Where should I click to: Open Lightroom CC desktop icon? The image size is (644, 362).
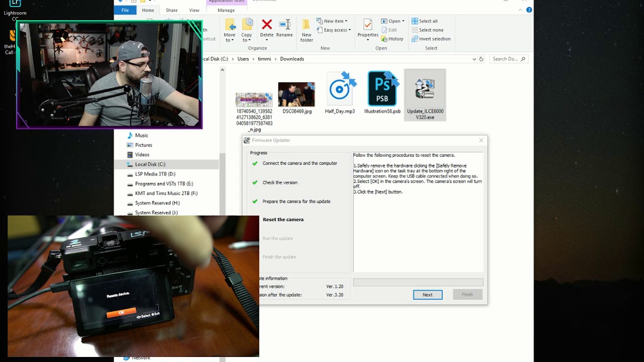click(14, 9)
